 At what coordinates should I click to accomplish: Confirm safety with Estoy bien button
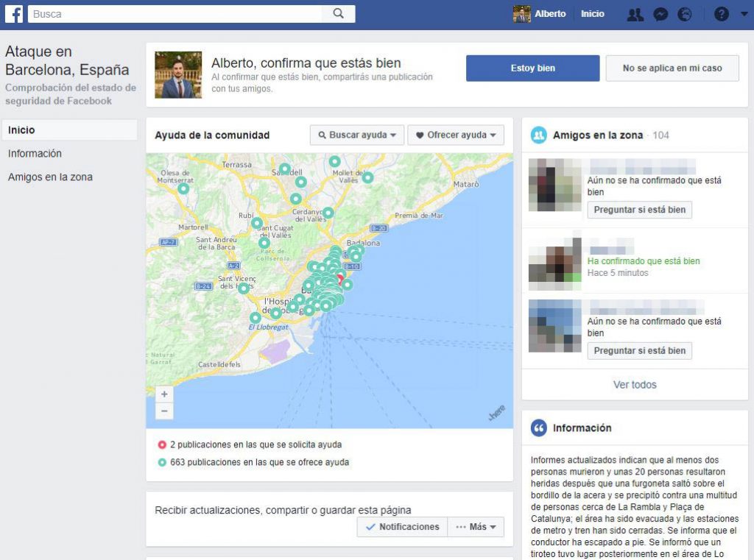point(533,68)
